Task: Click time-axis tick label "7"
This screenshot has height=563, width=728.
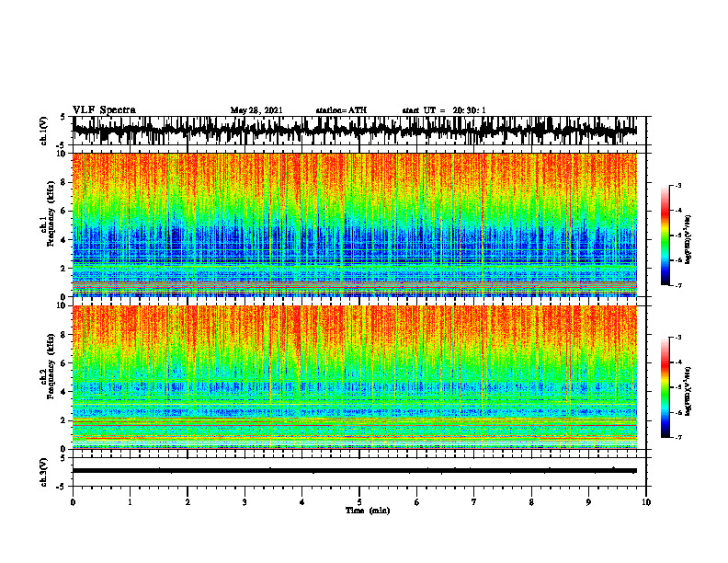Action: 474,502
